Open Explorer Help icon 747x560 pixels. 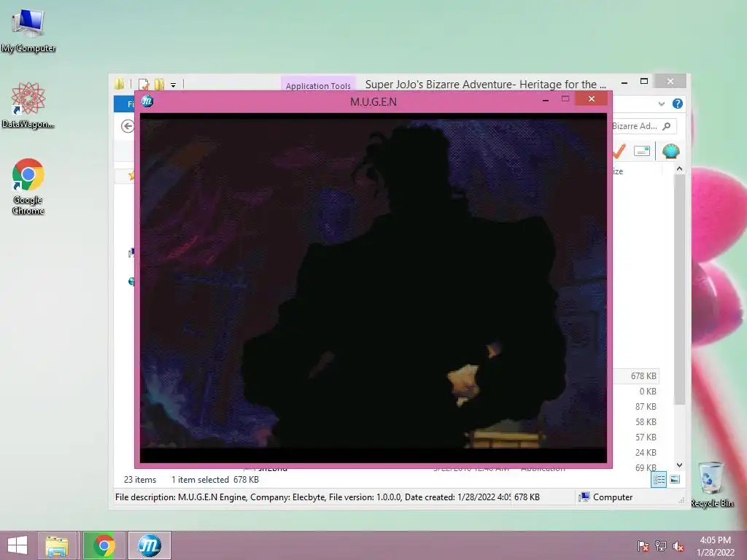click(678, 104)
